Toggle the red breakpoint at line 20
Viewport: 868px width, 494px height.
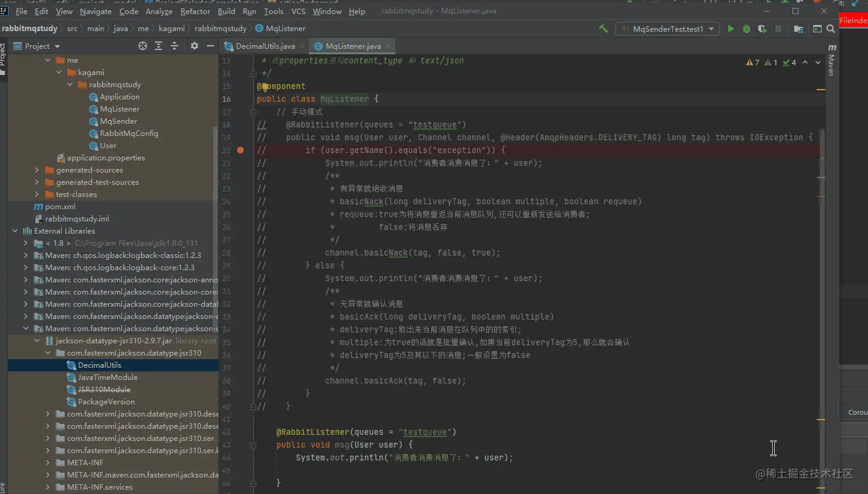(x=240, y=149)
